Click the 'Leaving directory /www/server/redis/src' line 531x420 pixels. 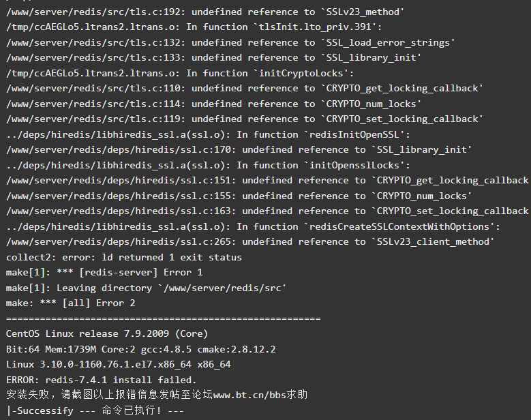click(146, 288)
